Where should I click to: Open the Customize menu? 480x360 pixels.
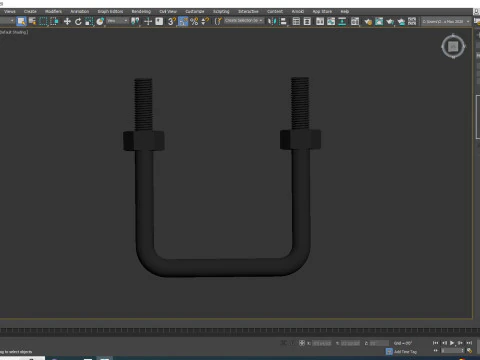[195, 11]
